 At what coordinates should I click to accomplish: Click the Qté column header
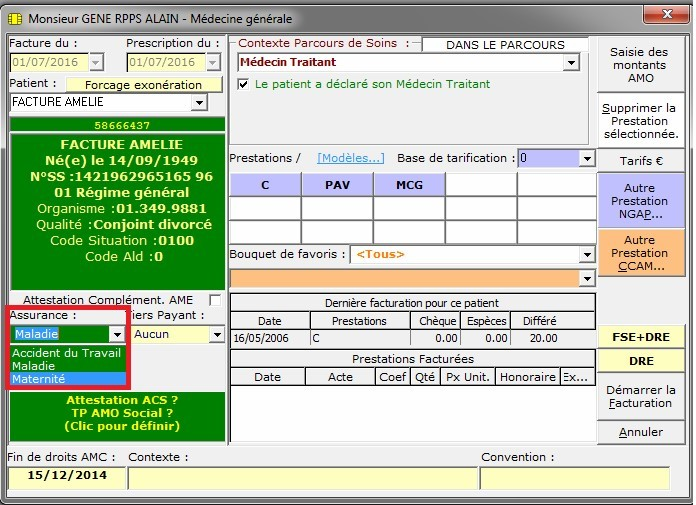(x=425, y=377)
